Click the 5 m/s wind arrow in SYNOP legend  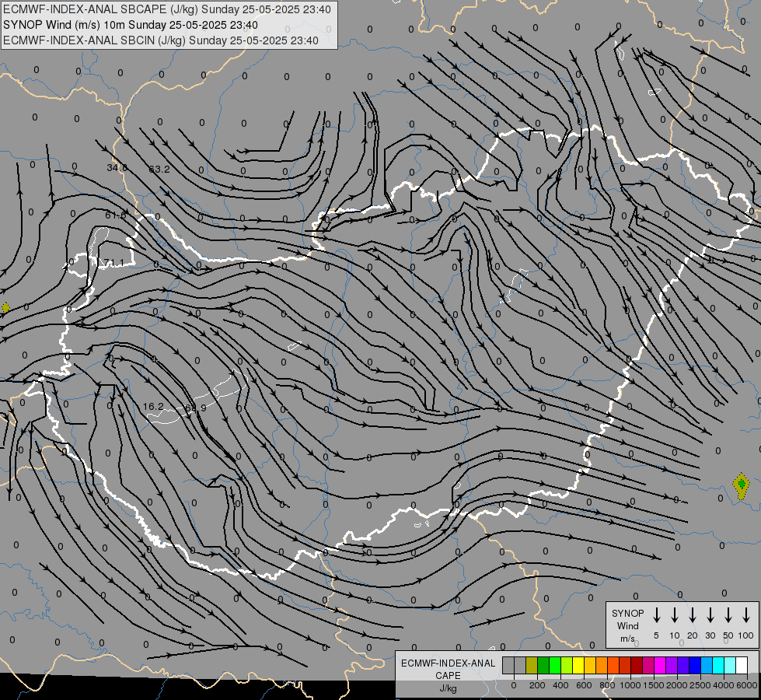pos(656,615)
